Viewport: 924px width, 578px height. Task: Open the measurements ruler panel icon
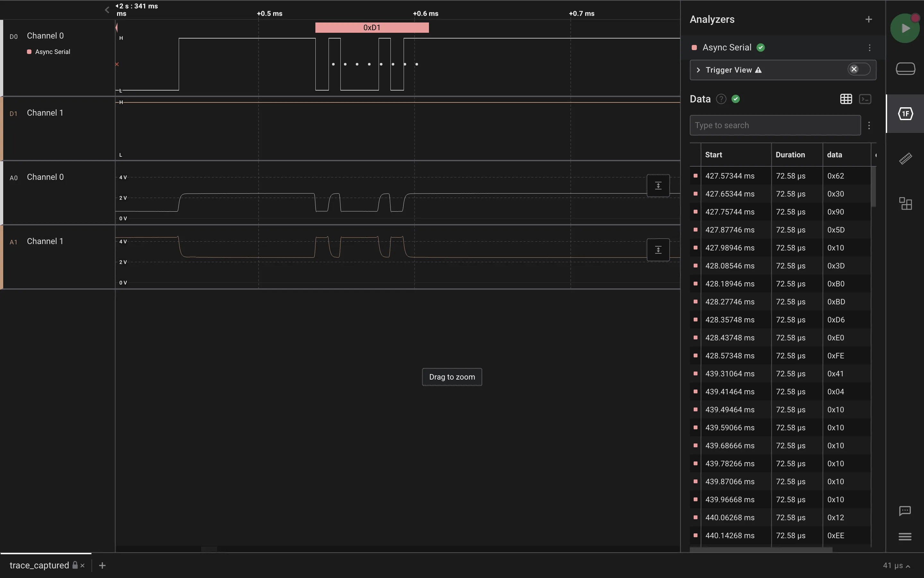(905, 158)
